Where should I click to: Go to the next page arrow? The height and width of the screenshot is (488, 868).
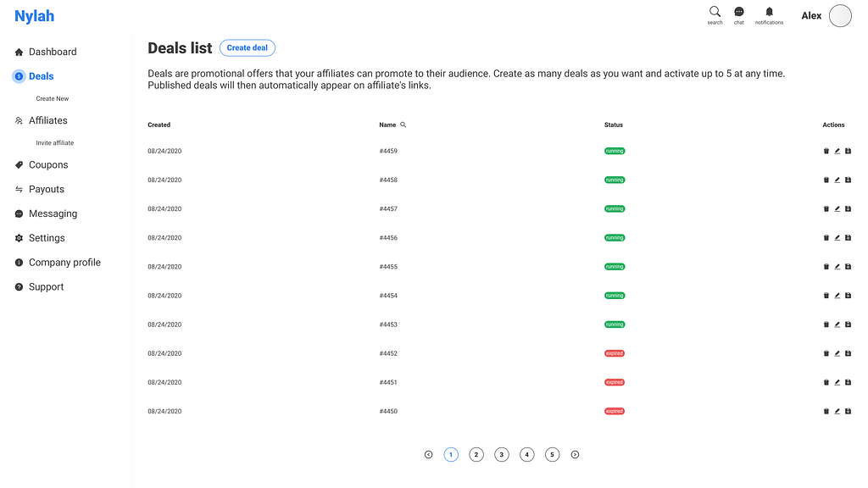pos(575,455)
